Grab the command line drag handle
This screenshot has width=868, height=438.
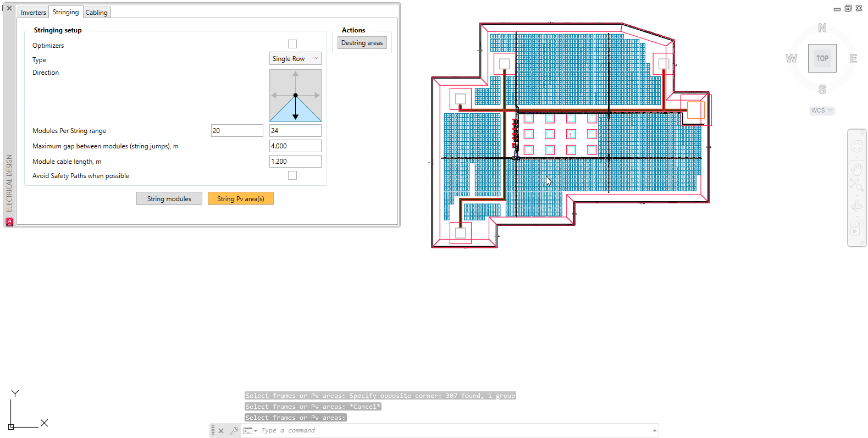coord(213,431)
